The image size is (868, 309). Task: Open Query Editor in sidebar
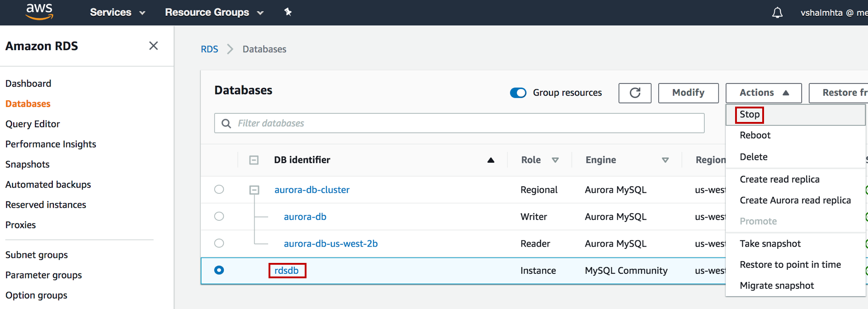point(33,124)
